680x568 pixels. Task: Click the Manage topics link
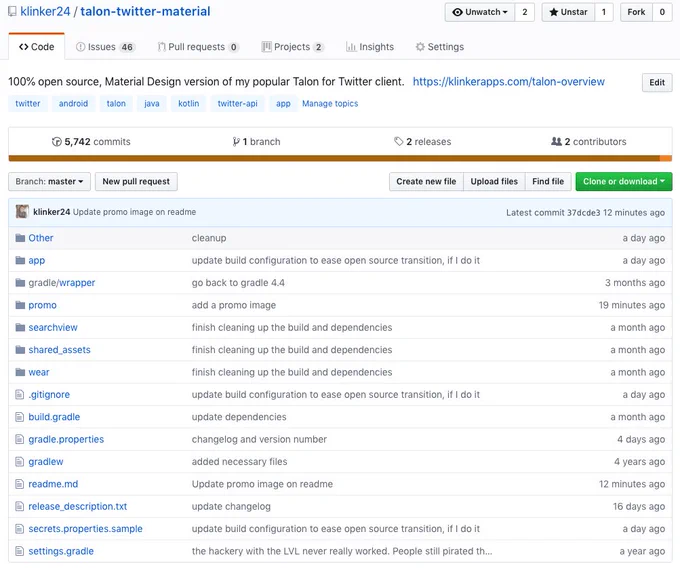(x=330, y=104)
